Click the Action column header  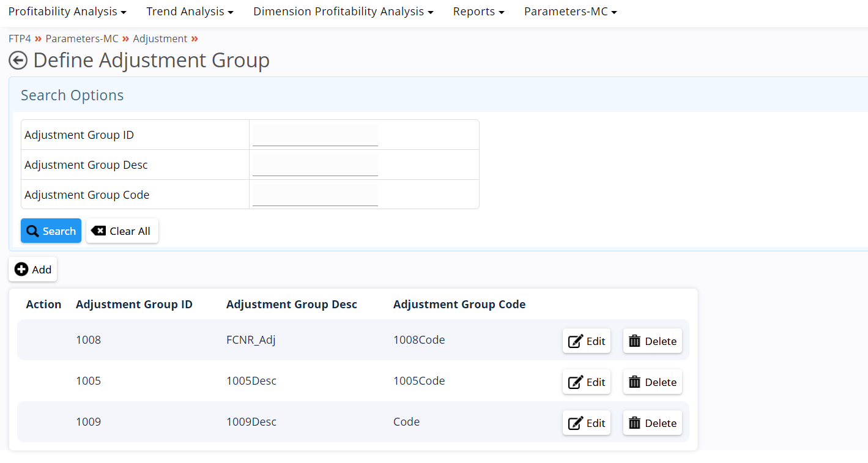coord(43,305)
